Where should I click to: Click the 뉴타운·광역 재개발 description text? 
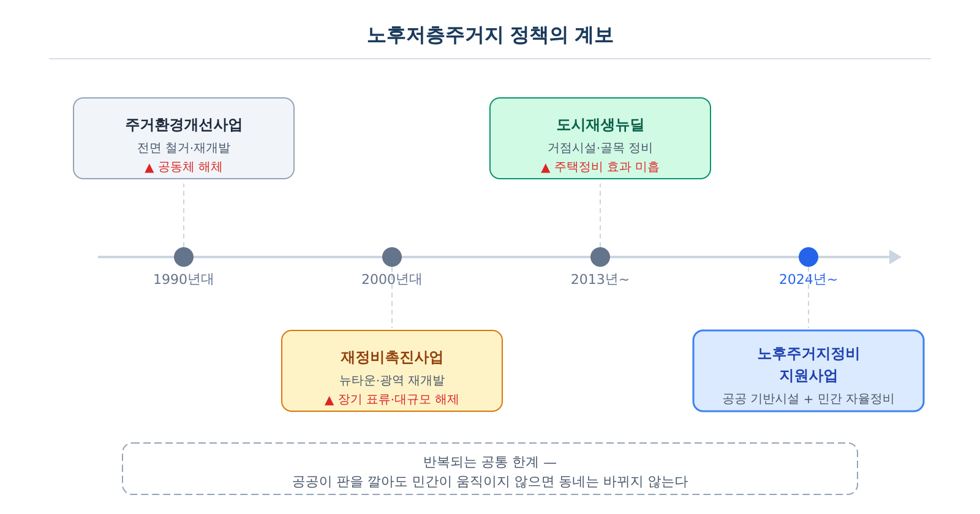(392, 381)
